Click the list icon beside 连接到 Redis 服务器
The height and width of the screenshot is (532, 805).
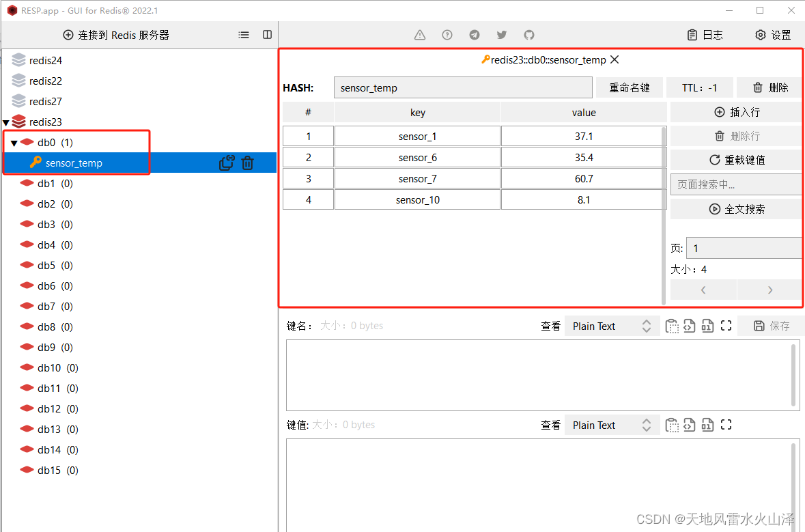[244, 34]
